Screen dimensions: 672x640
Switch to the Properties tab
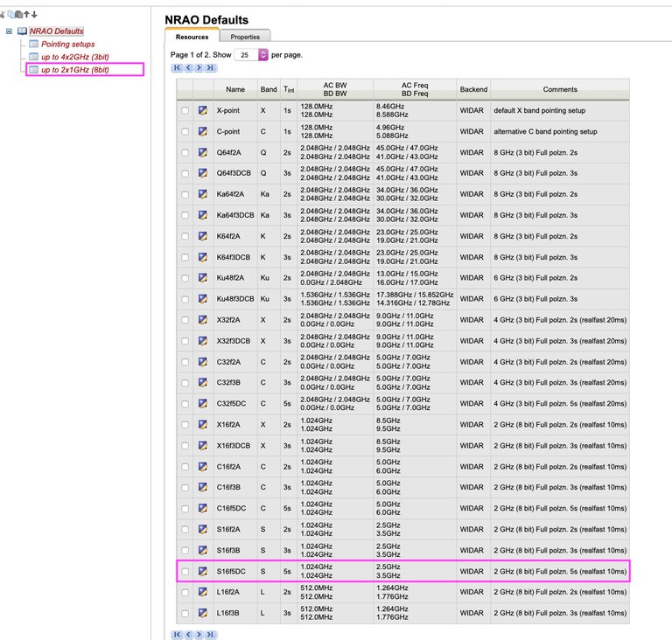245,37
